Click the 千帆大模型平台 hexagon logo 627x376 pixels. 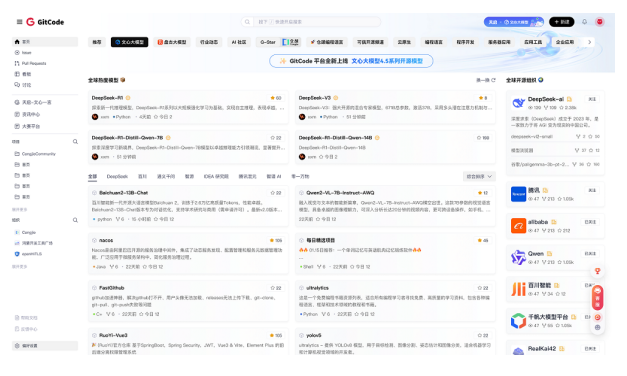518,320
